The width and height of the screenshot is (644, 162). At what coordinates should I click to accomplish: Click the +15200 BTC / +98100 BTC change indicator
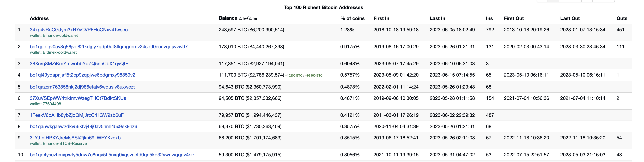(304, 76)
